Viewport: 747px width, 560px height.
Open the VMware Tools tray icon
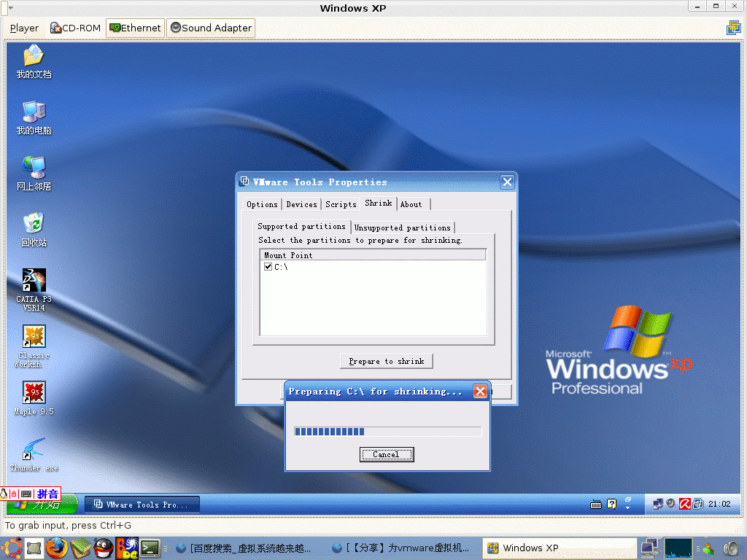click(698, 504)
